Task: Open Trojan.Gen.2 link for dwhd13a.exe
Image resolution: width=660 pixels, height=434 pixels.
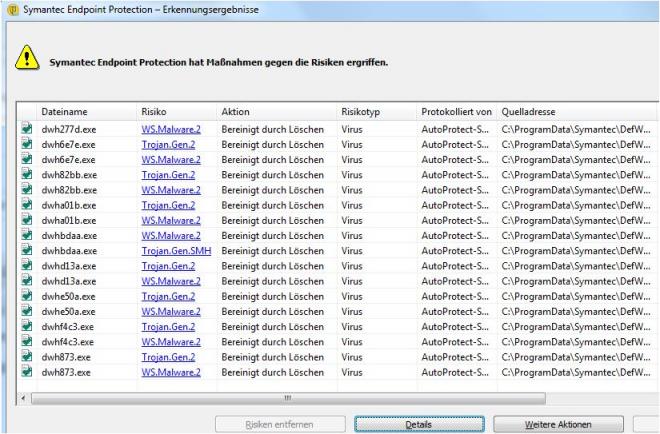Action: [168, 266]
